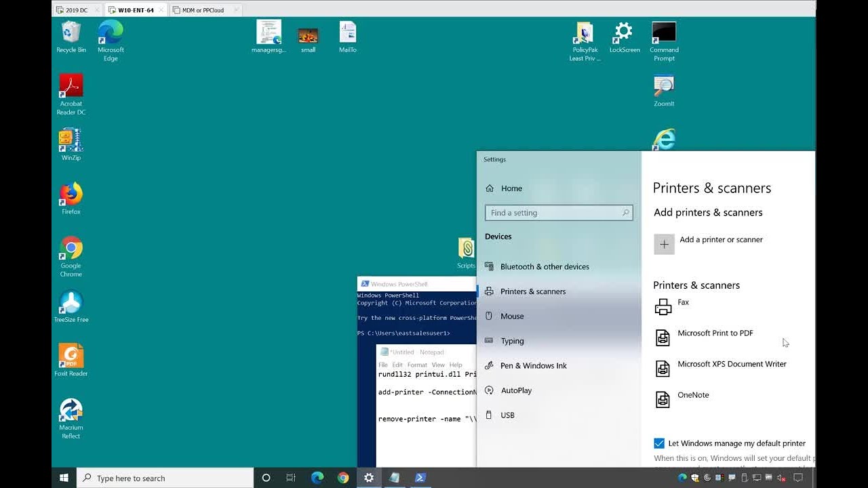Screen dimensions: 868x488
Task: Open the Action Center notification icon
Action: (x=798, y=478)
